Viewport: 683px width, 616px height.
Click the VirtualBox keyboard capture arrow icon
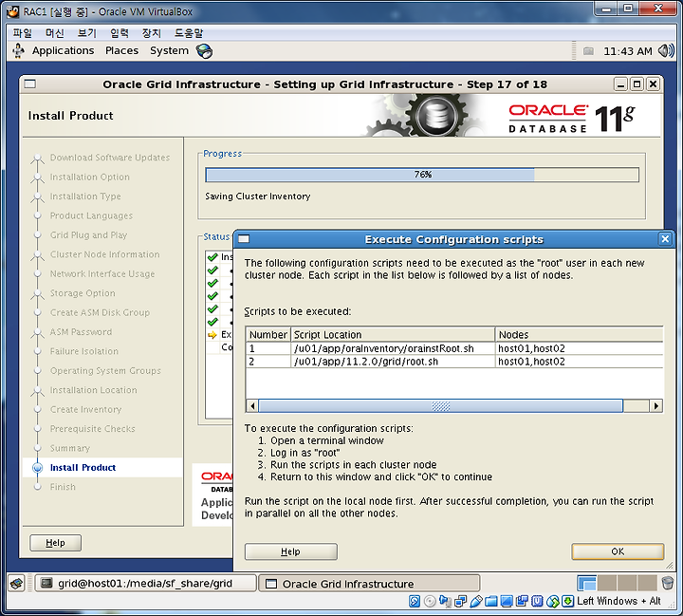tap(567, 601)
